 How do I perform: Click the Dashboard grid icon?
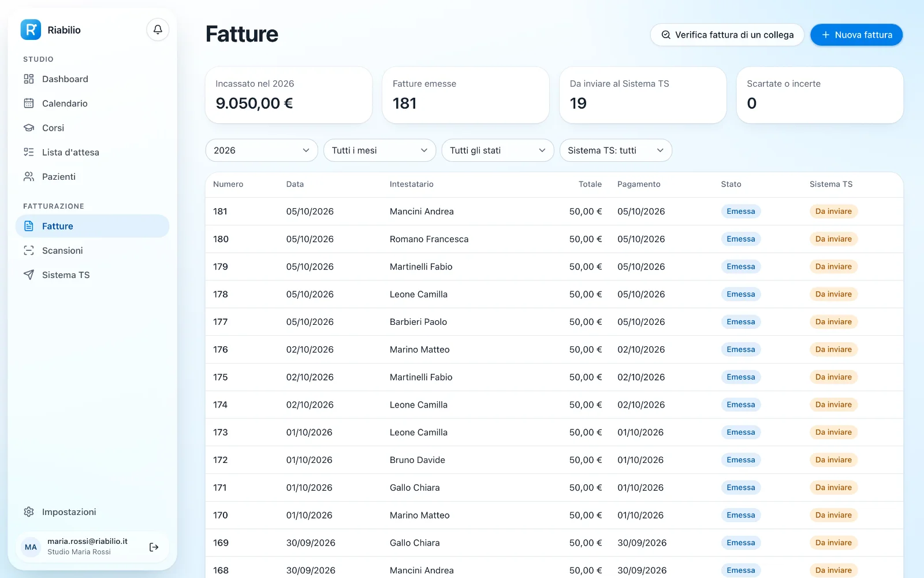(x=29, y=79)
